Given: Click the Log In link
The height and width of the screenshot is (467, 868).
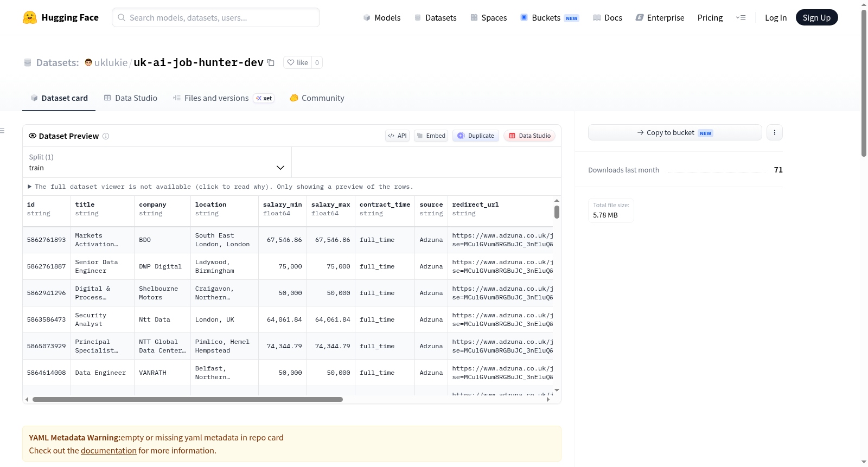Looking at the screenshot, I should pyautogui.click(x=776, y=18).
